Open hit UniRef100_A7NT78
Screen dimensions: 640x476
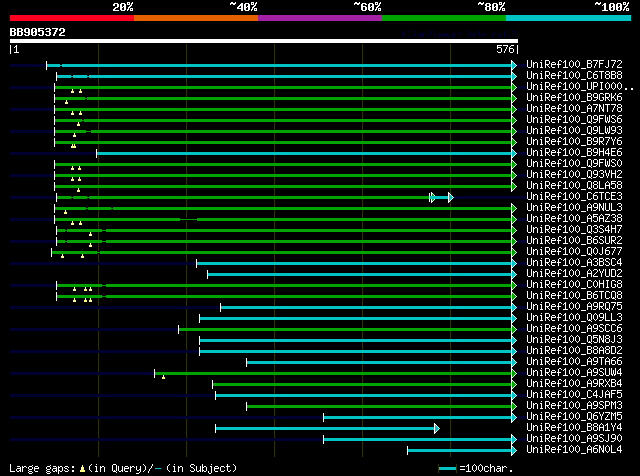pyautogui.click(x=574, y=108)
